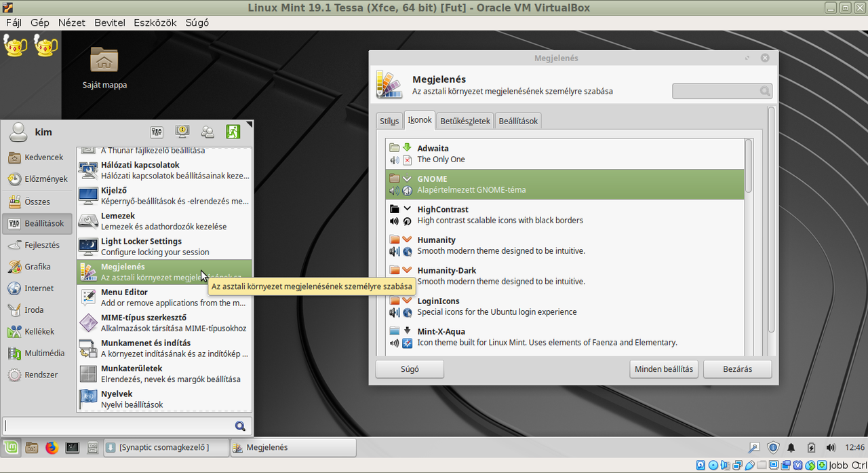Switch to the Ikonok tab
The height and width of the screenshot is (473, 868).
pyautogui.click(x=420, y=121)
